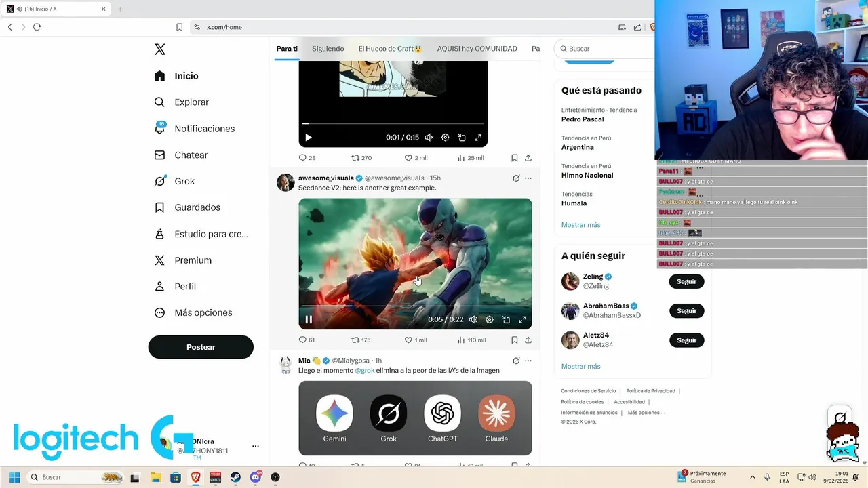Open the AI apps image in Mia's post
Screen dimensions: 868x488
415,418
